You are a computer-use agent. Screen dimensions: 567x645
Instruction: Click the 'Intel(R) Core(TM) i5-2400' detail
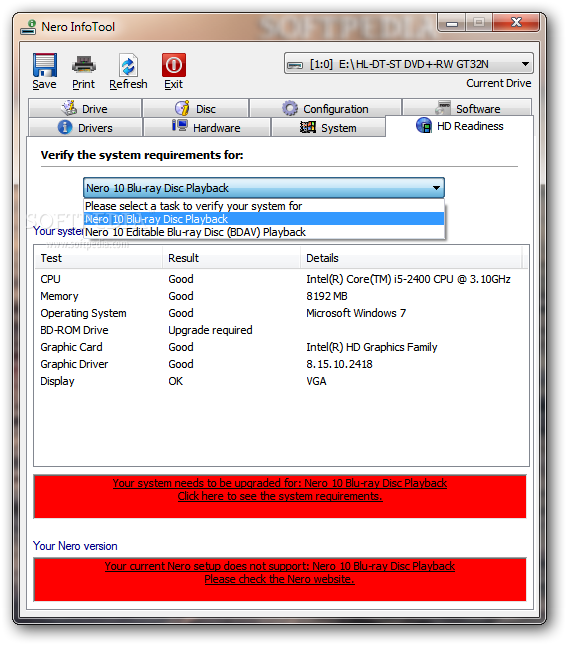click(408, 279)
